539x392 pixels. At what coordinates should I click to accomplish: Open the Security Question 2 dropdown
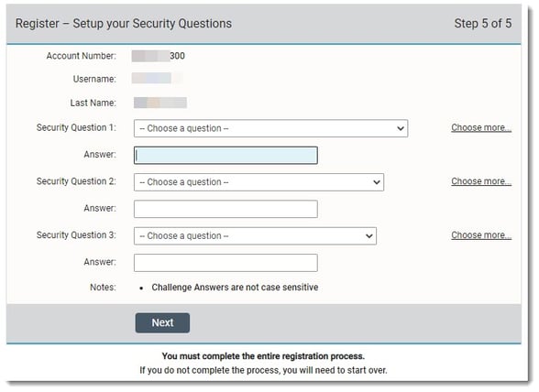[258, 182]
